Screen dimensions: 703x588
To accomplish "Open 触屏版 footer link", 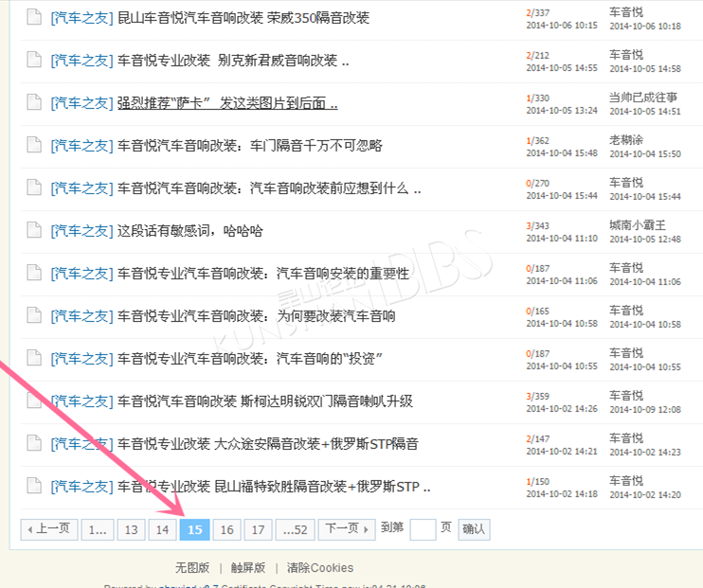I will (248, 568).
